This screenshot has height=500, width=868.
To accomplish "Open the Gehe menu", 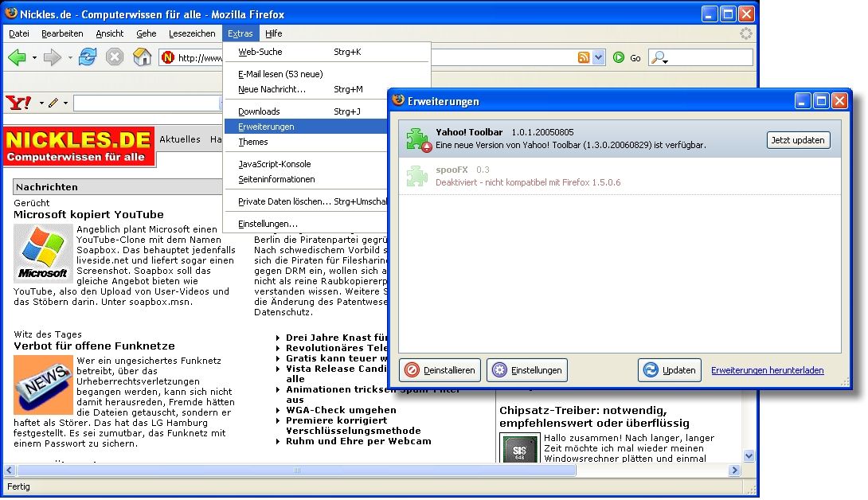I will click(147, 33).
